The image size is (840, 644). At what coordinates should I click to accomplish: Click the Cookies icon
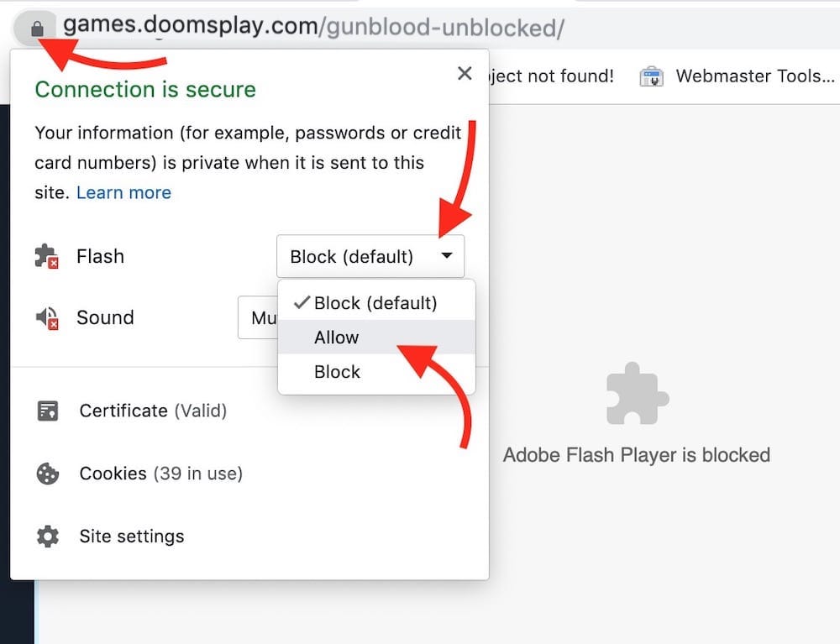tap(48, 474)
